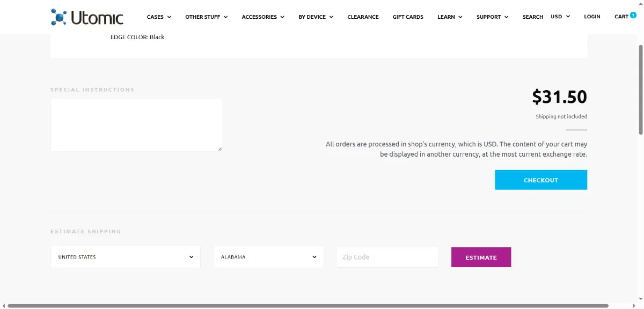
Task: Click the CHECKOUT button
Action: pos(541,180)
